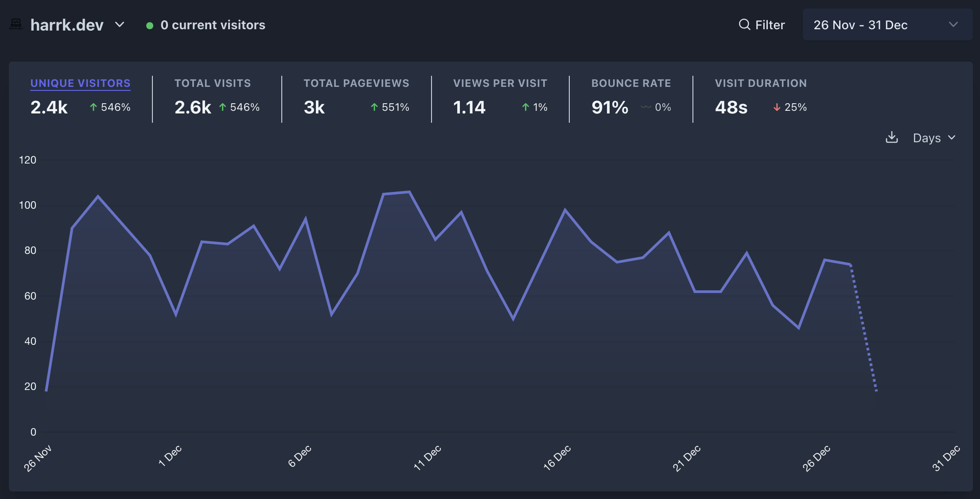Click the 31 Dec x-axis label
This screenshot has width=980, height=499.
coord(946,458)
